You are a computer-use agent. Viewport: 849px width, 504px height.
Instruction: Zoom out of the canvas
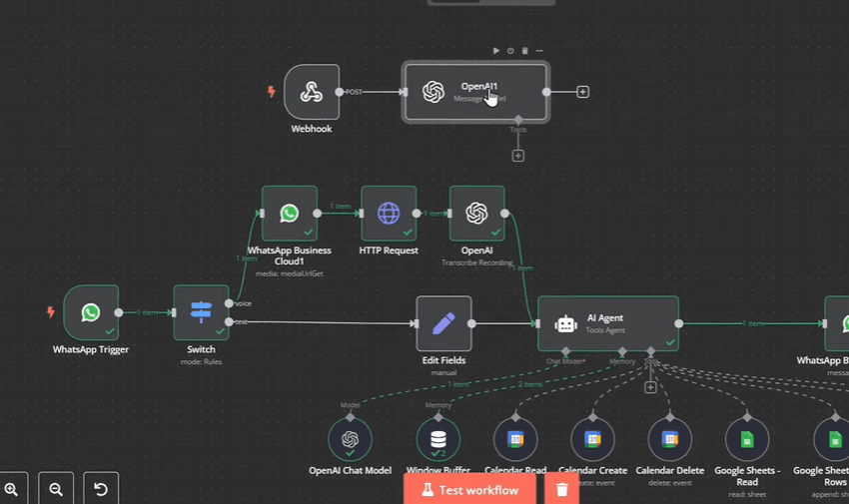click(56, 489)
